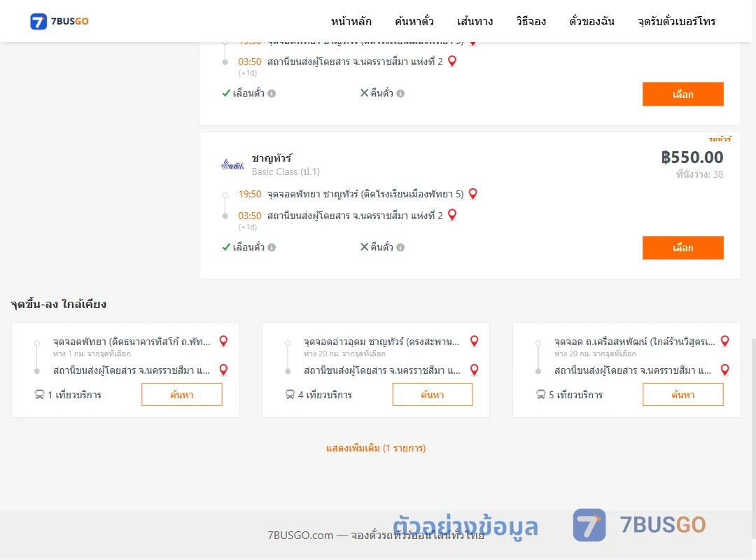Show map pin for 19:50 Pattaya departure stop

point(473,194)
